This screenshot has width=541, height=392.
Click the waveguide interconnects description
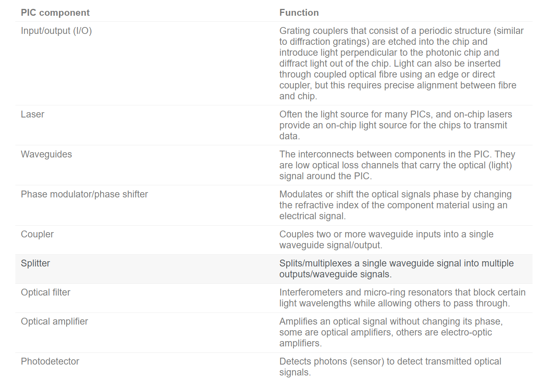(397, 165)
